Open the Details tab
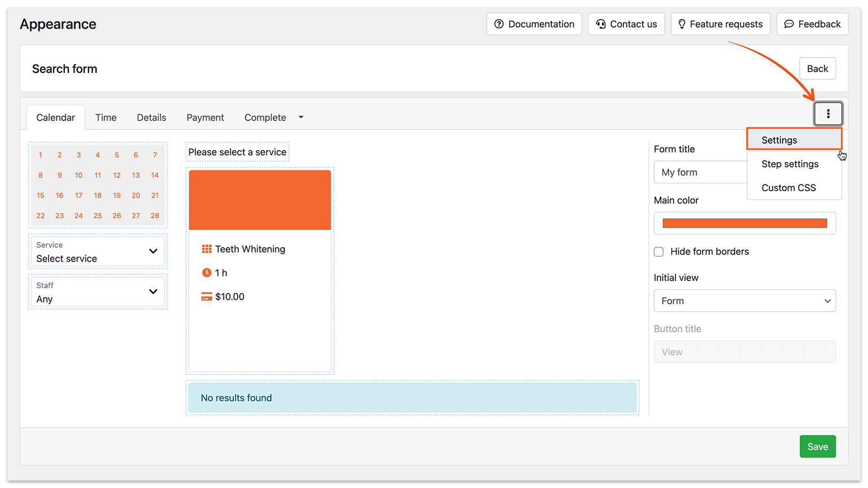Screen dimensions: 868x488 [151, 117]
